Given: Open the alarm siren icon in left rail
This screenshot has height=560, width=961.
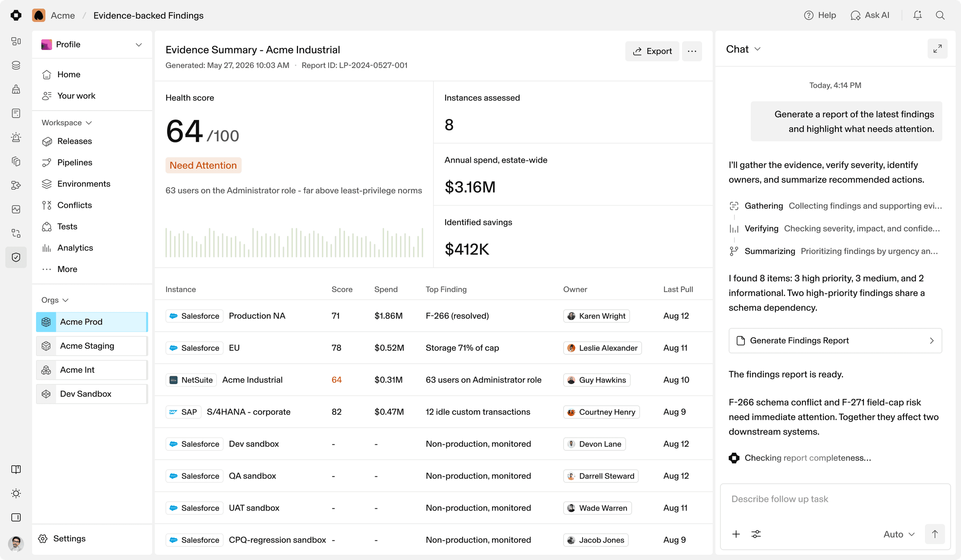Looking at the screenshot, I should click(16, 137).
